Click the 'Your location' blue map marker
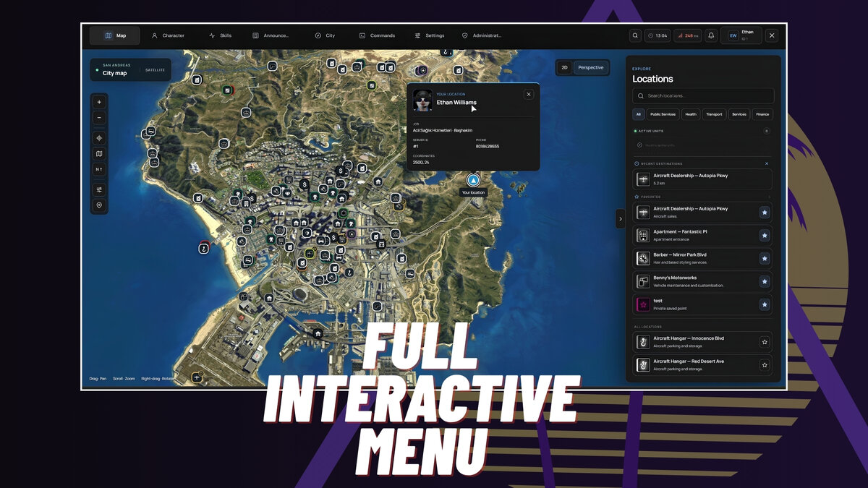 pos(473,180)
